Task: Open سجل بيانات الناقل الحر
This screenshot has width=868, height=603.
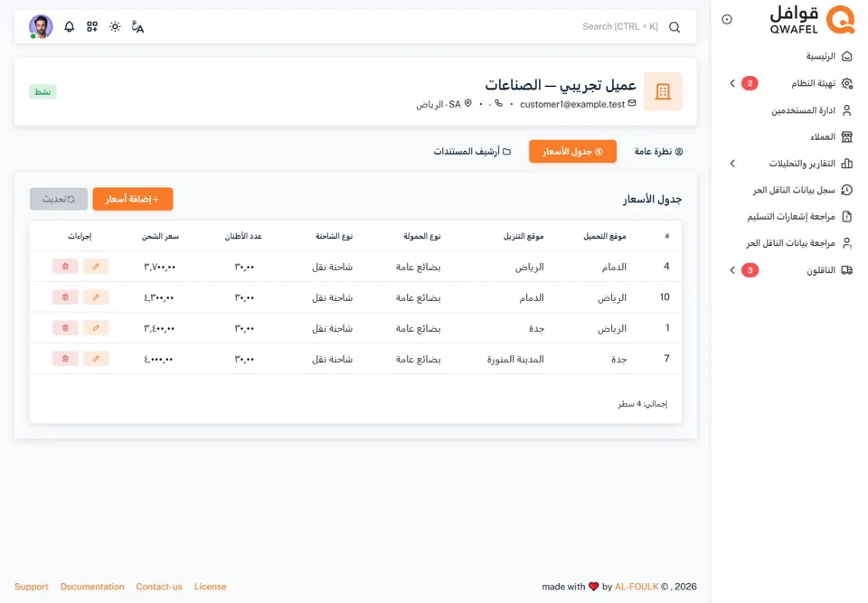Action: [x=802, y=190]
